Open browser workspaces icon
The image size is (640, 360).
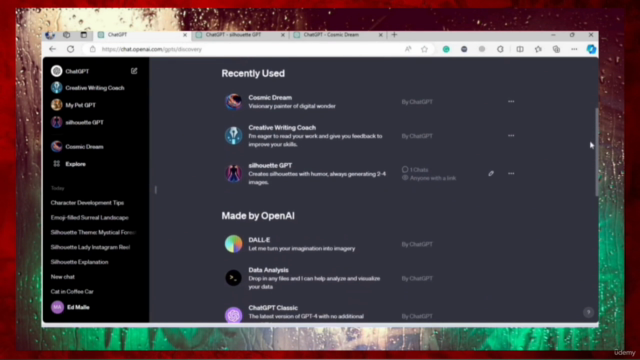coord(67,35)
